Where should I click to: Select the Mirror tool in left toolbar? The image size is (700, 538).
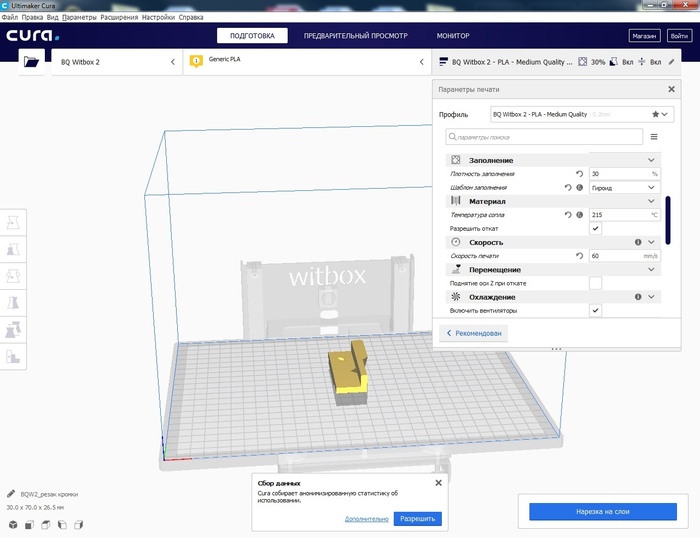[14, 302]
